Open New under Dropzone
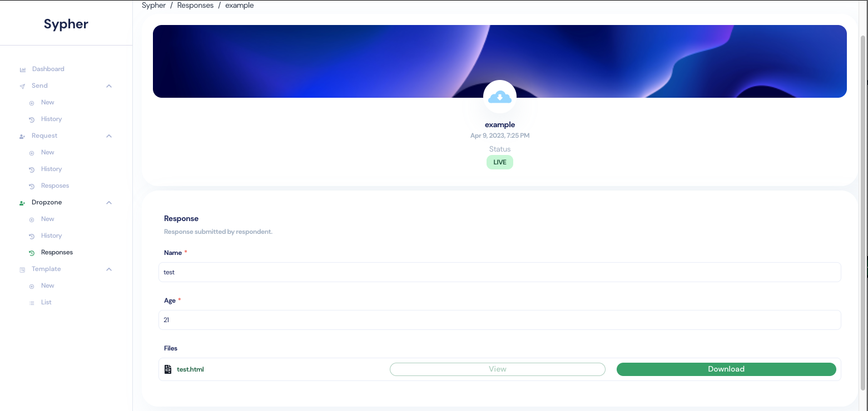The image size is (868, 411). 48,219
